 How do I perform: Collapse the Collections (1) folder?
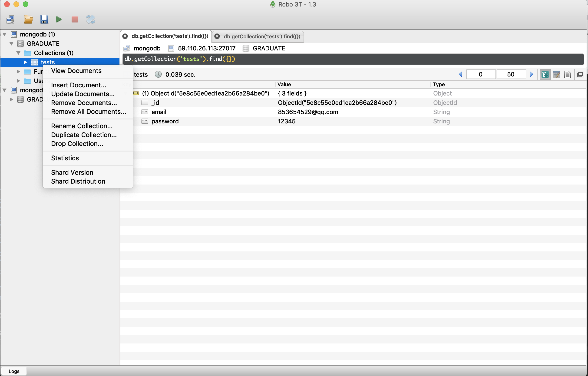tap(18, 53)
